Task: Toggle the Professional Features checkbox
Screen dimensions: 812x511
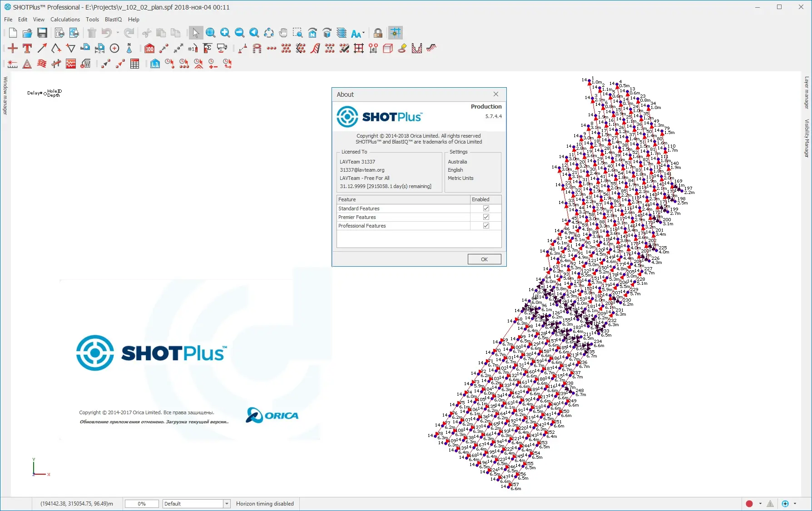Action: tap(486, 226)
